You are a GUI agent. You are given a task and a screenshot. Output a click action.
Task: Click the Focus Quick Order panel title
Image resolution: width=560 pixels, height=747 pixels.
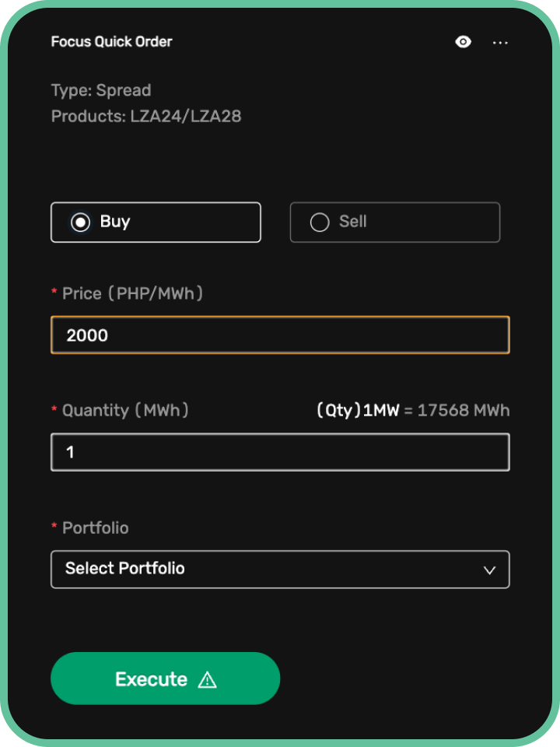(111, 42)
